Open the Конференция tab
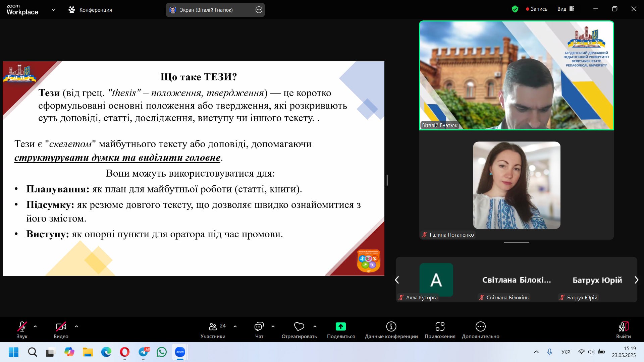This screenshot has height=362, width=644. [90, 10]
